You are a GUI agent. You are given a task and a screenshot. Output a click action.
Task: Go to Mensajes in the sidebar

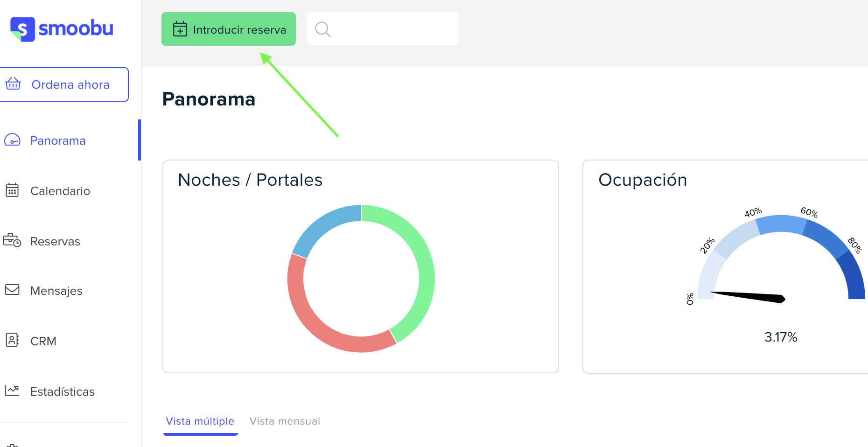tap(56, 291)
